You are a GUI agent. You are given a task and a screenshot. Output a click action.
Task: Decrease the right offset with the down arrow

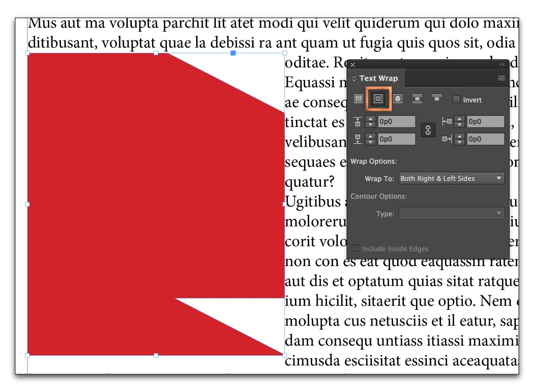(x=460, y=142)
